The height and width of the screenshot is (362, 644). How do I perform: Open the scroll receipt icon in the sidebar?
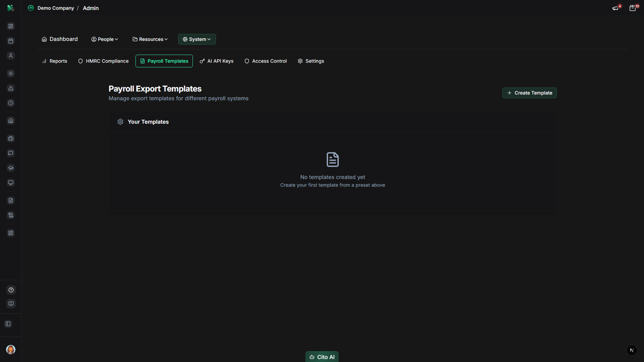point(11,215)
